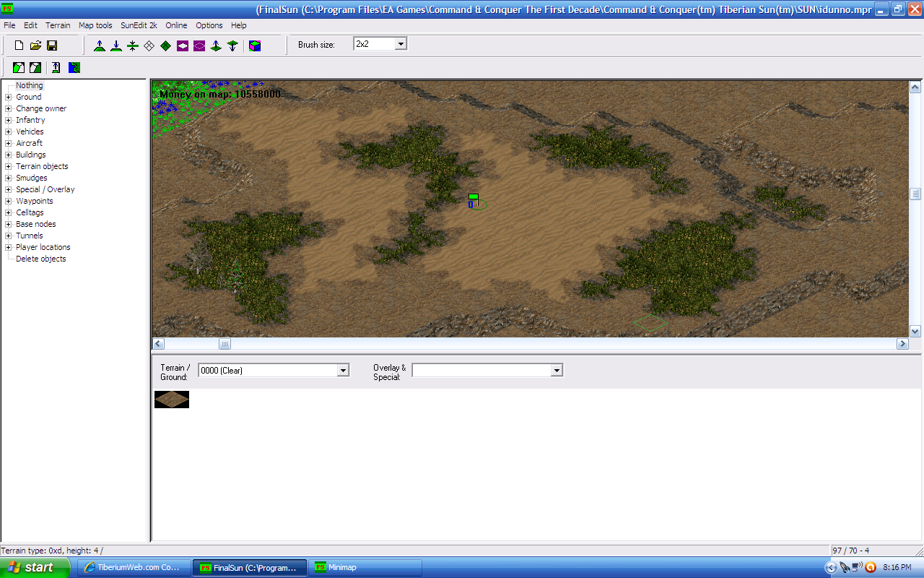Select the Flatten ground tool, opposing arrows
The image size is (924, 578).
(x=133, y=46)
